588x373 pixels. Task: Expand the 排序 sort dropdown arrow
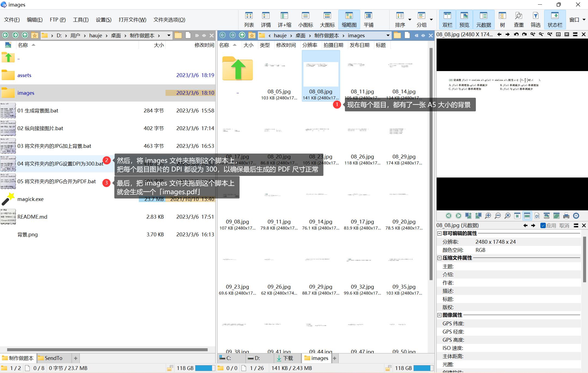point(410,20)
